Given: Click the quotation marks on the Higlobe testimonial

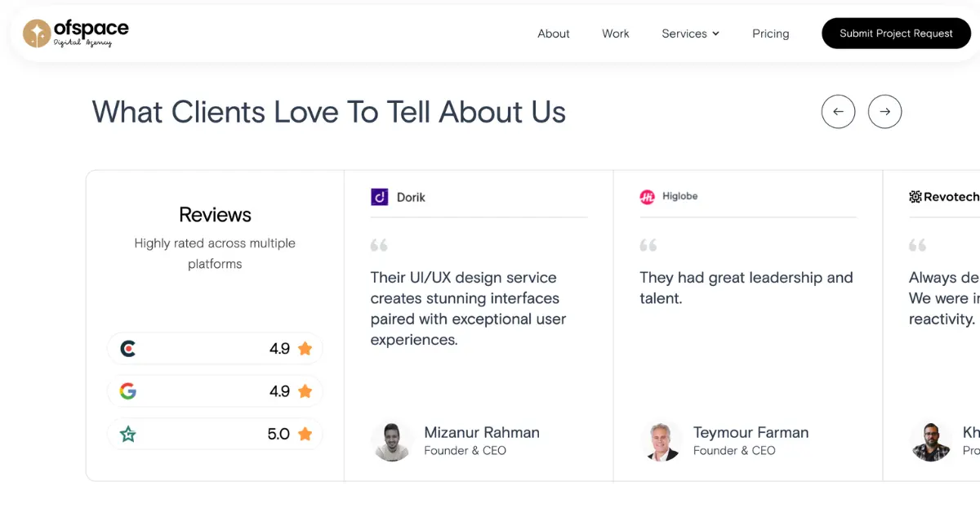Looking at the screenshot, I should pos(648,244).
